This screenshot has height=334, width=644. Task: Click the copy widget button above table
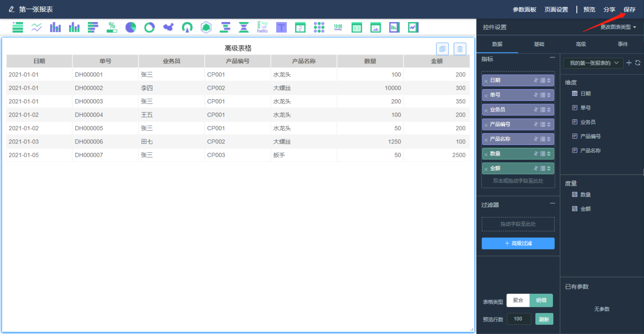coord(442,49)
